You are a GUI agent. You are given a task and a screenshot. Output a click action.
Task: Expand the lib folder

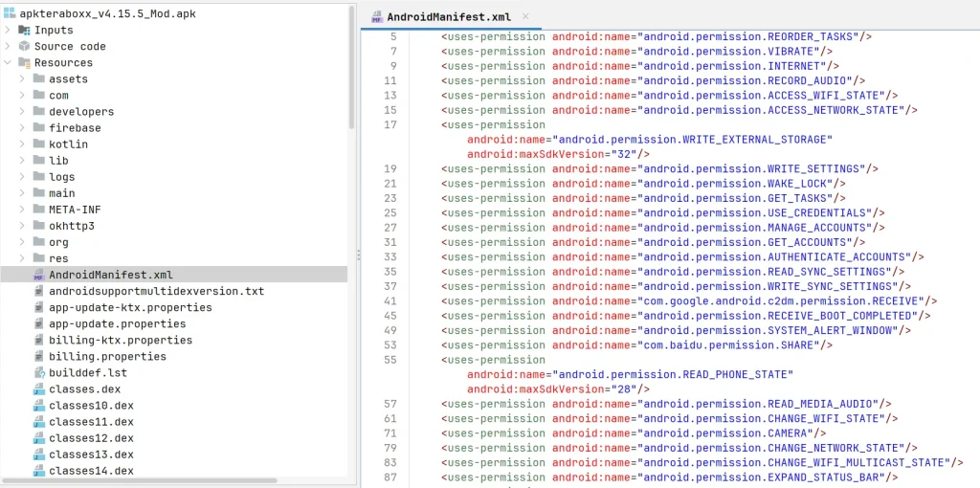[22, 161]
